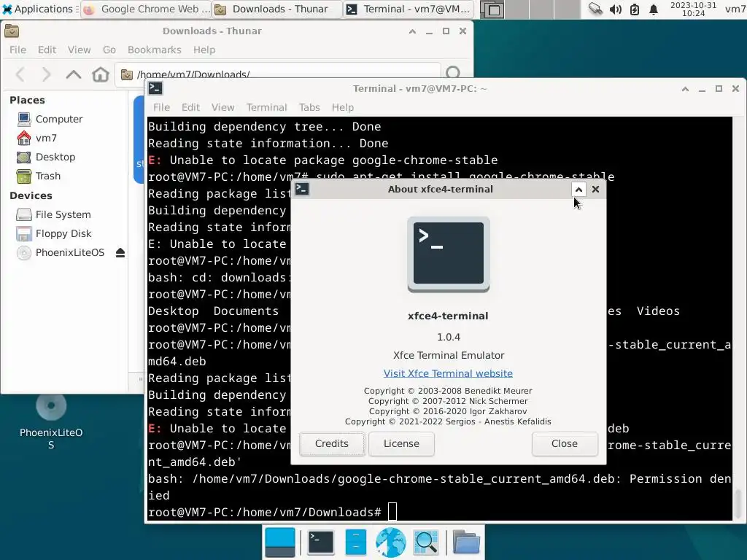Switch to Downloads - Thunar taskbar entry
The width and height of the screenshot is (747, 560).
(278, 9)
